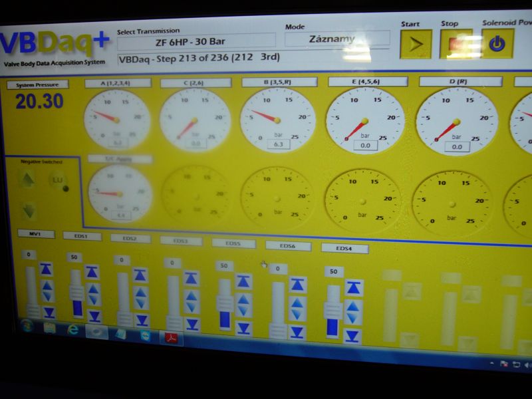Set EDS6 to minimum with bottom arrow
Screen dimensions: 532x399
(x=297, y=332)
